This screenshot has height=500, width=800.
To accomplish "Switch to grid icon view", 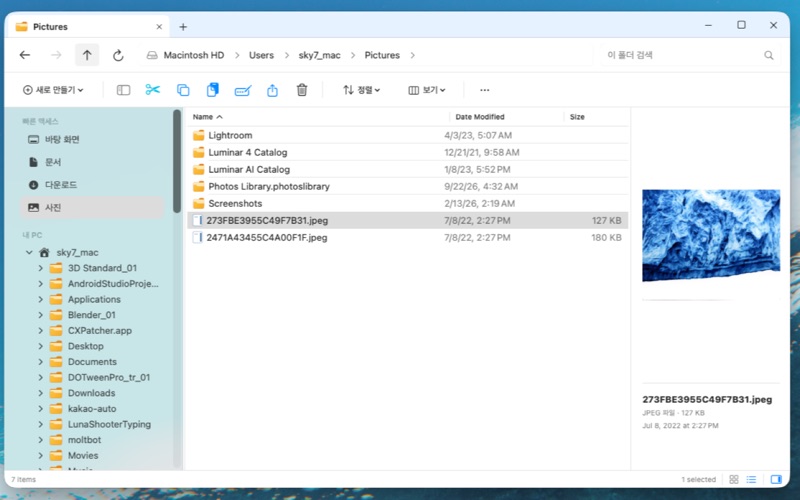I will (734, 479).
